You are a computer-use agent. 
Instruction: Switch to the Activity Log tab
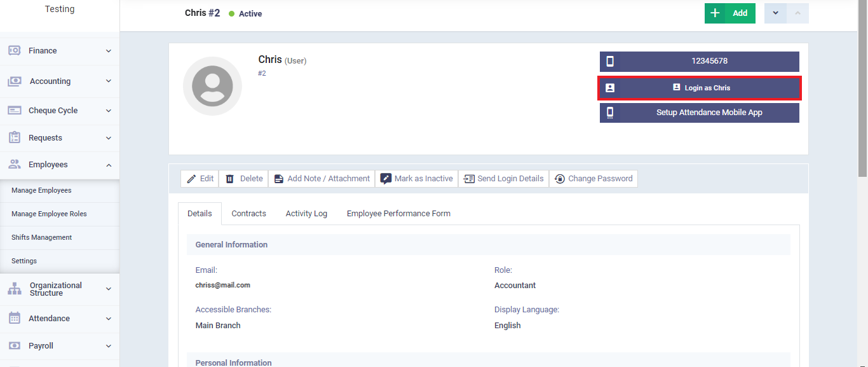306,214
